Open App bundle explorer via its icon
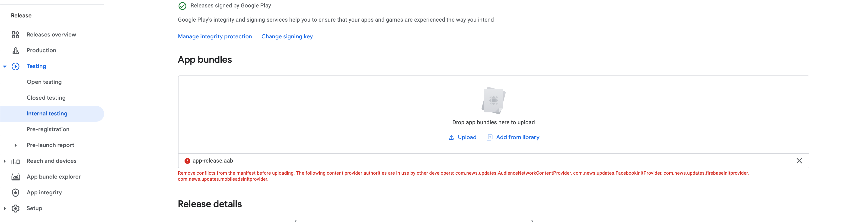868x222 pixels. tap(16, 176)
